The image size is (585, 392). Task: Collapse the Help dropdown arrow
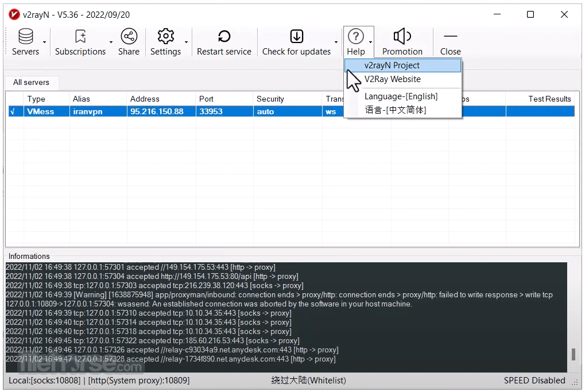click(x=370, y=42)
